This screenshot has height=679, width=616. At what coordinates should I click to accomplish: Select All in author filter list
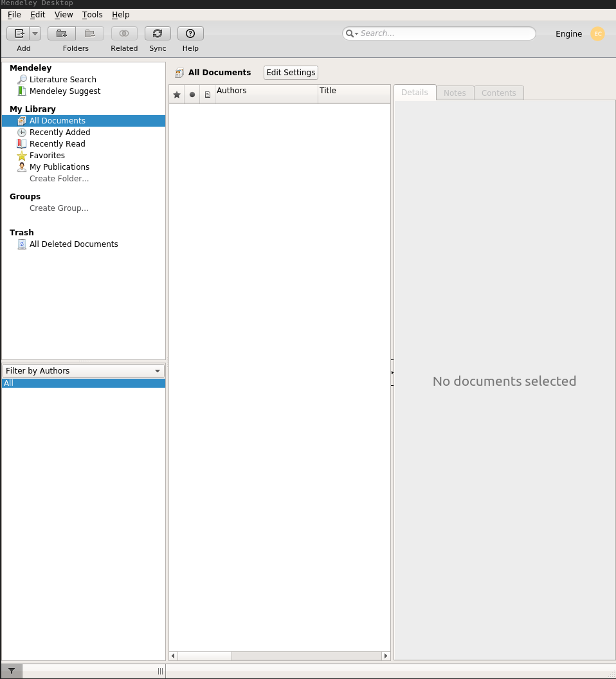pos(84,383)
